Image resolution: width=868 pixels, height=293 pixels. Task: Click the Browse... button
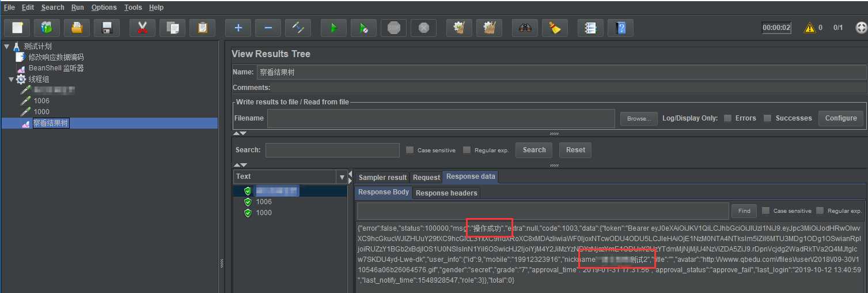pyautogui.click(x=639, y=118)
